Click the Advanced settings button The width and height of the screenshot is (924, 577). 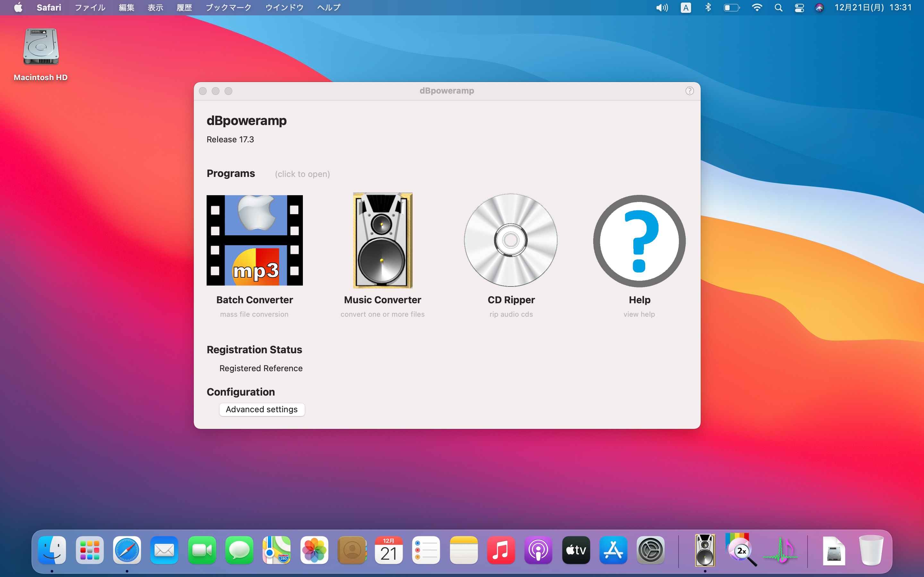click(261, 409)
